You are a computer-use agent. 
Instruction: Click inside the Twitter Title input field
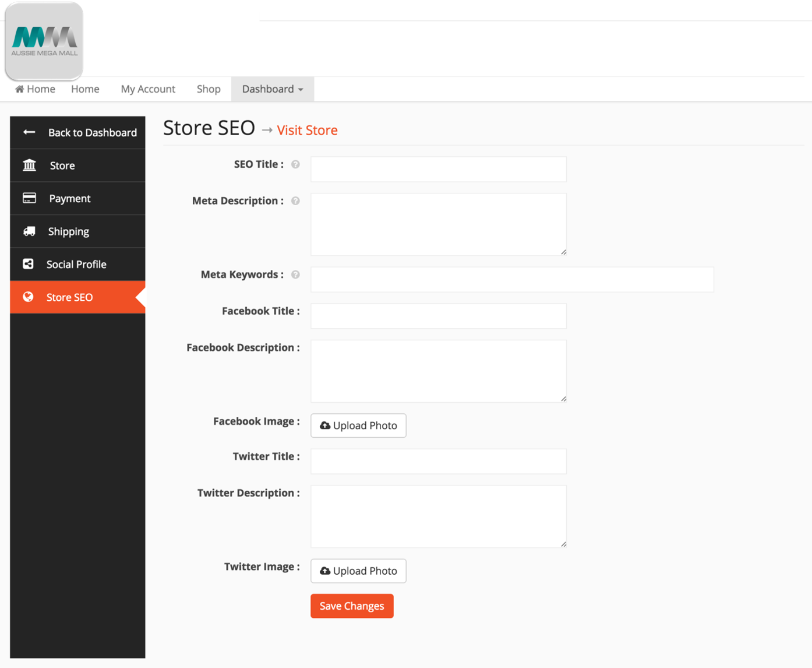coord(438,461)
